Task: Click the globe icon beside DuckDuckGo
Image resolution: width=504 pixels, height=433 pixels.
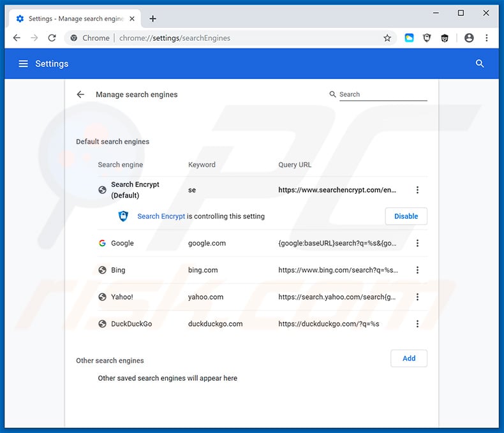Action: click(x=102, y=324)
